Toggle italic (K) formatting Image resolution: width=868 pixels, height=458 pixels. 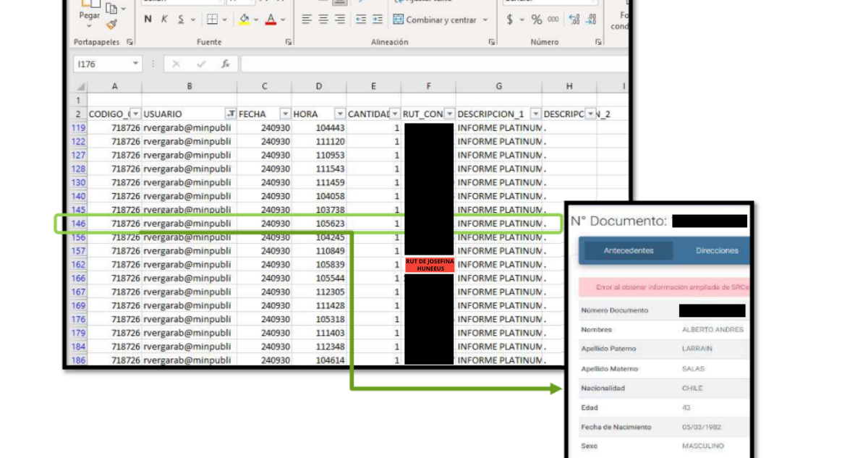[164, 20]
